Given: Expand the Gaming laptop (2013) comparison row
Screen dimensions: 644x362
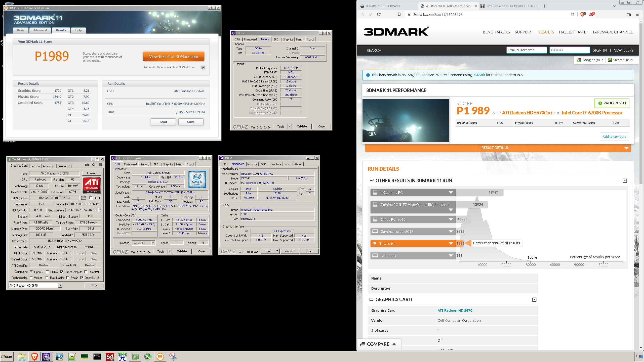Looking at the screenshot, I should pyautogui.click(x=413, y=232).
